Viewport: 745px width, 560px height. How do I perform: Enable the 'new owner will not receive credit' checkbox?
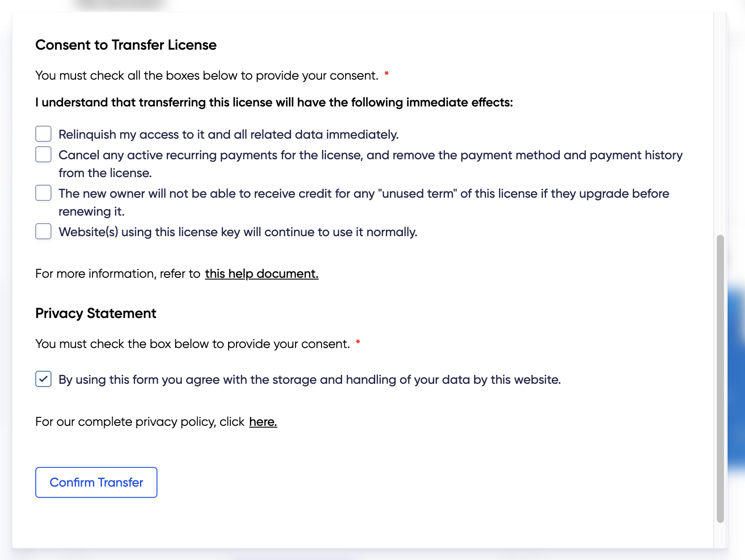(43, 193)
